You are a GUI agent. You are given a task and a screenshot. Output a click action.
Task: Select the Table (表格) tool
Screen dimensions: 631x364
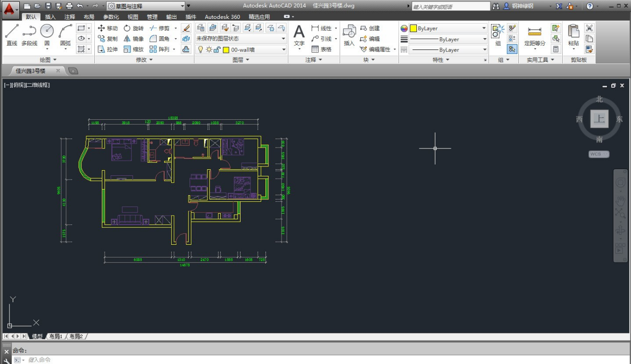322,49
